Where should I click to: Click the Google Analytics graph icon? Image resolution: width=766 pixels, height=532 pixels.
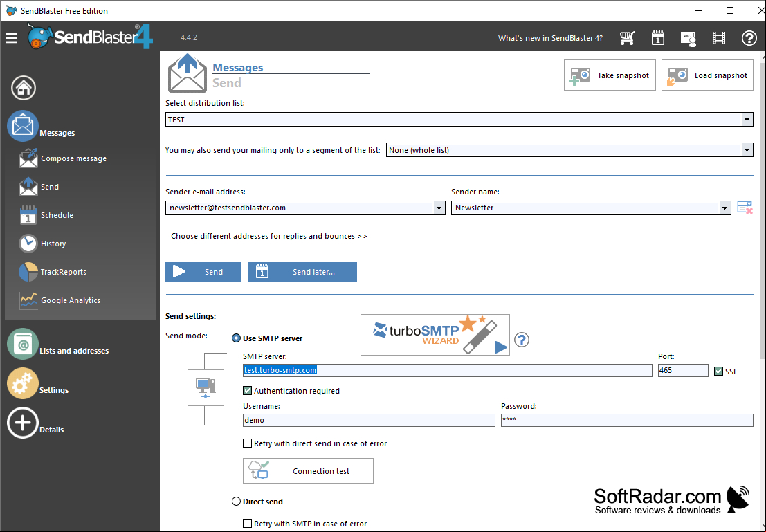[x=28, y=300]
